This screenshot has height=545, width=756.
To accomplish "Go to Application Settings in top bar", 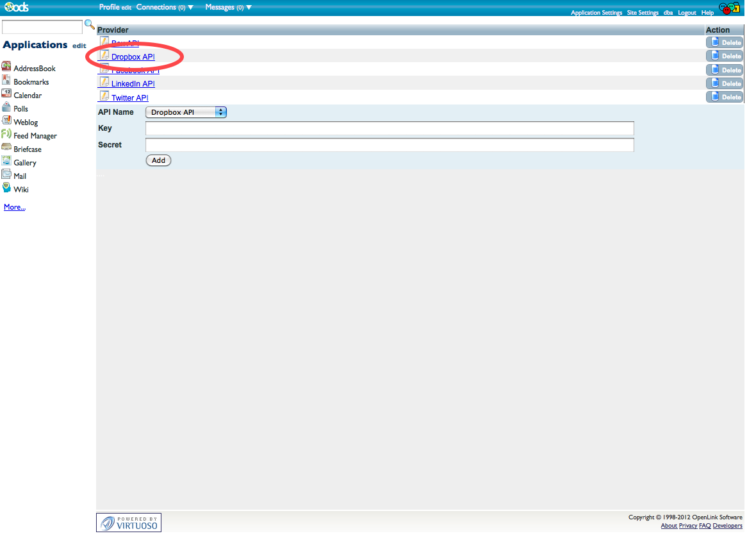I will tap(596, 13).
